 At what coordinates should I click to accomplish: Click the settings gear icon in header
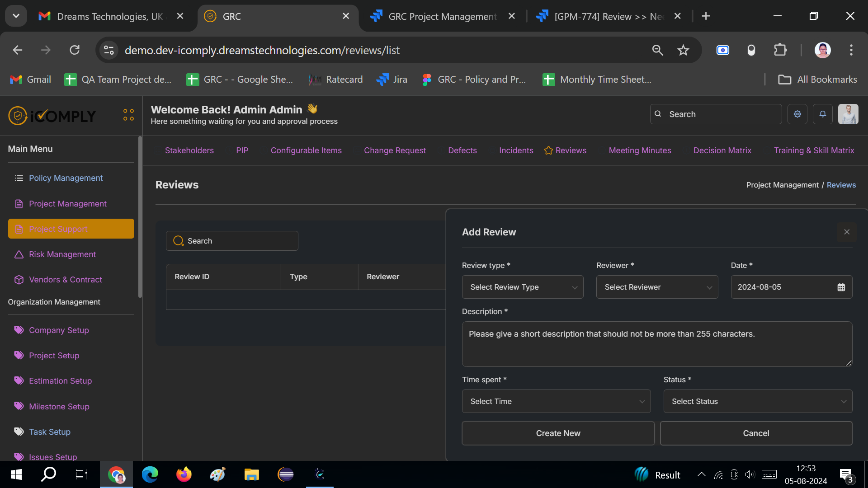[x=797, y=114]
